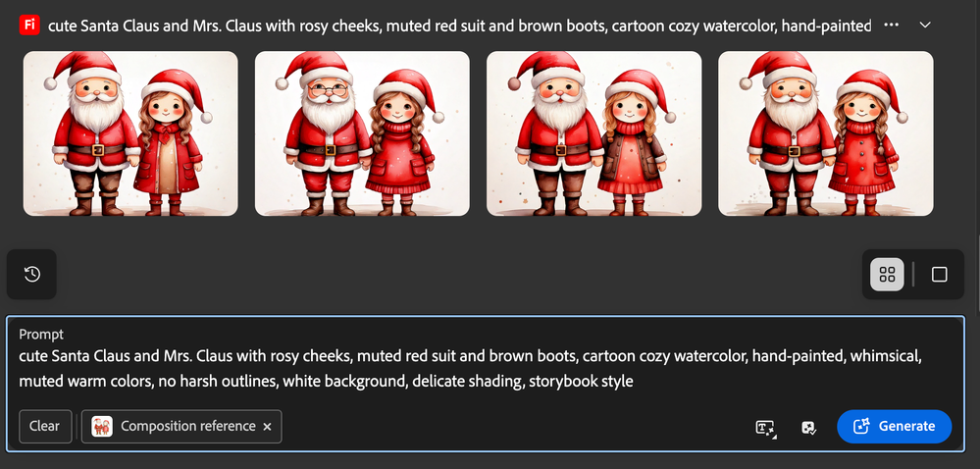
Task: Select the fourth generated Santa image
Action: [x=826, y=133]
